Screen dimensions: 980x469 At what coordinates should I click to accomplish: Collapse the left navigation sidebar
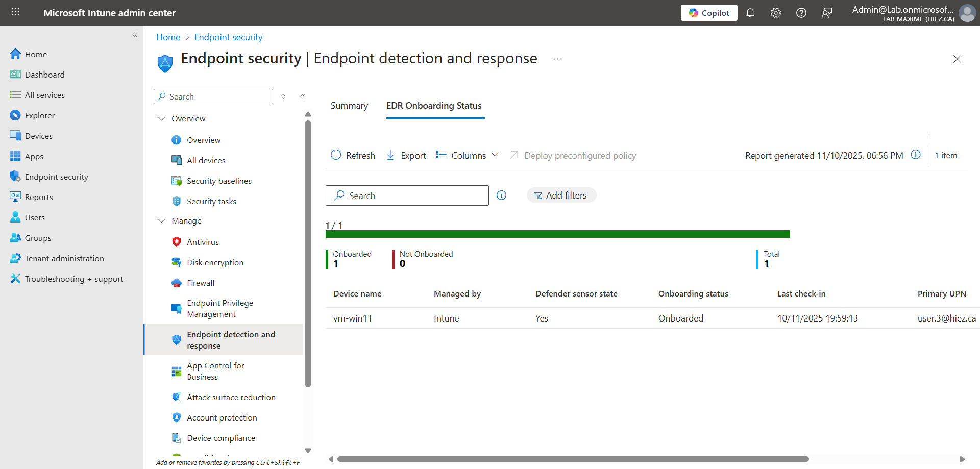[x=135, y=35]
